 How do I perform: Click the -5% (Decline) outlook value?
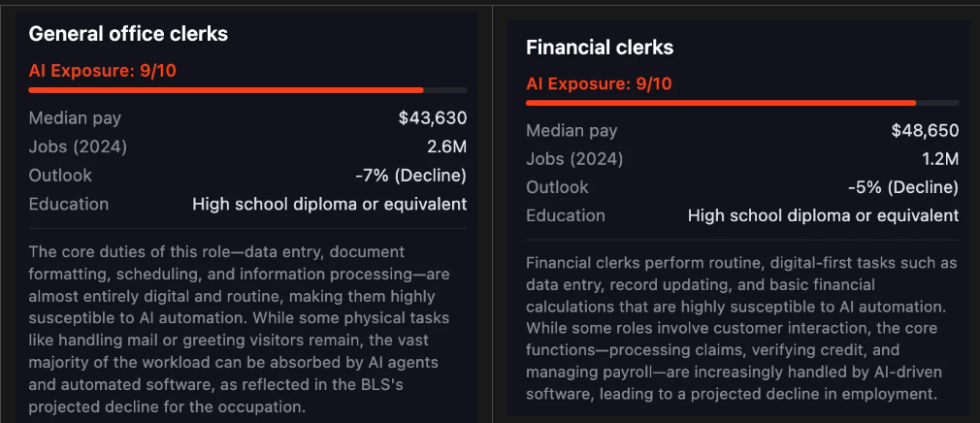pyautogui.click(x=903, y=187)
